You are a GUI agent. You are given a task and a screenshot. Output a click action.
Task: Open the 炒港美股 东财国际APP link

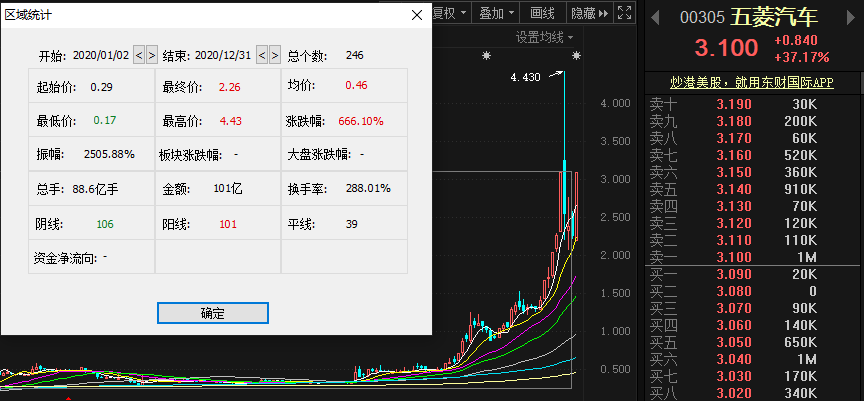(750, 83)
